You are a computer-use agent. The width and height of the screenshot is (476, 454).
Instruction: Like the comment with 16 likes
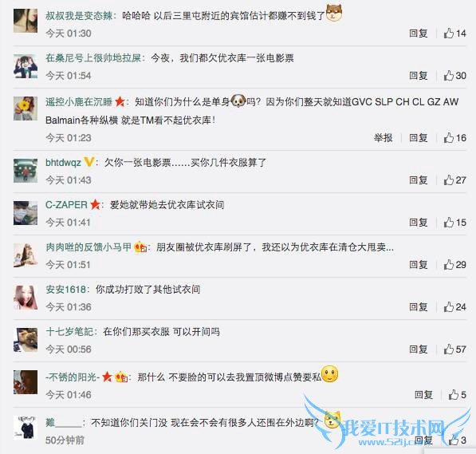tap(454, 138)
